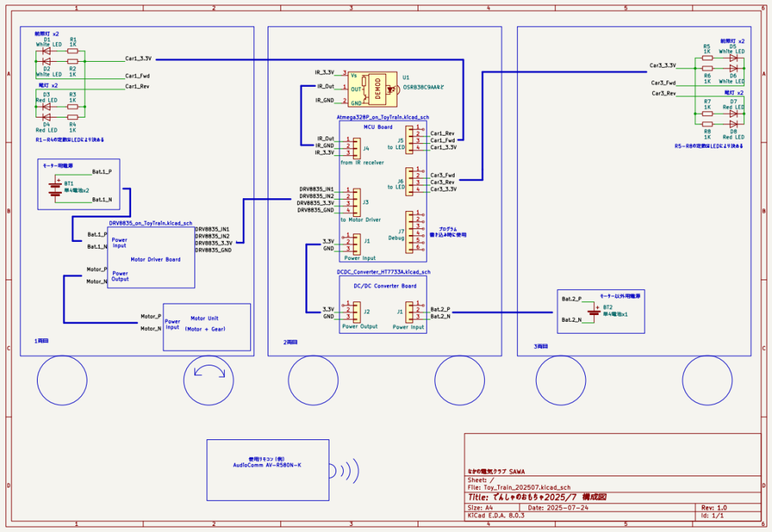Select the AudioComm AV-R580N-K remote block
Viewport: 772px width, 532px height.
pyautogui.click(x=268, y=469)
